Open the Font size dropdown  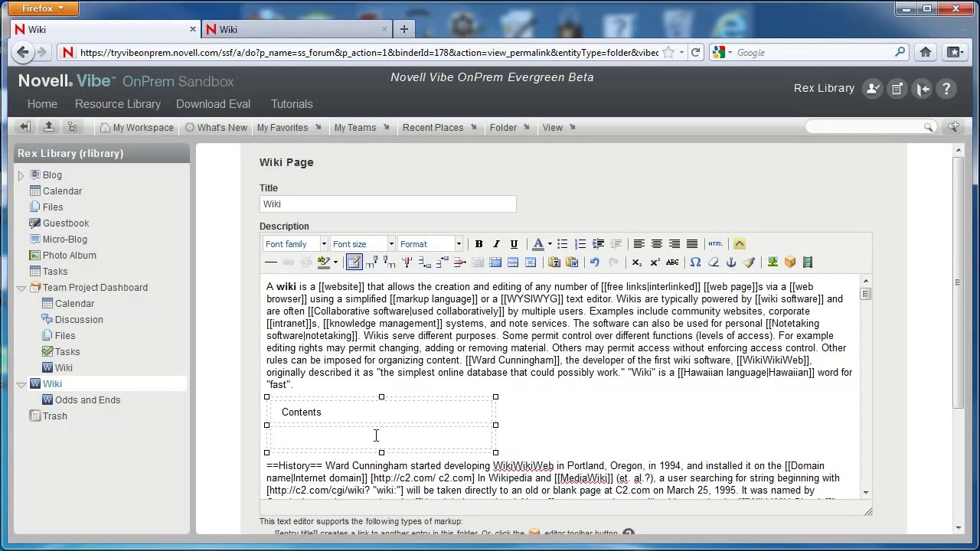click(363, 244)
